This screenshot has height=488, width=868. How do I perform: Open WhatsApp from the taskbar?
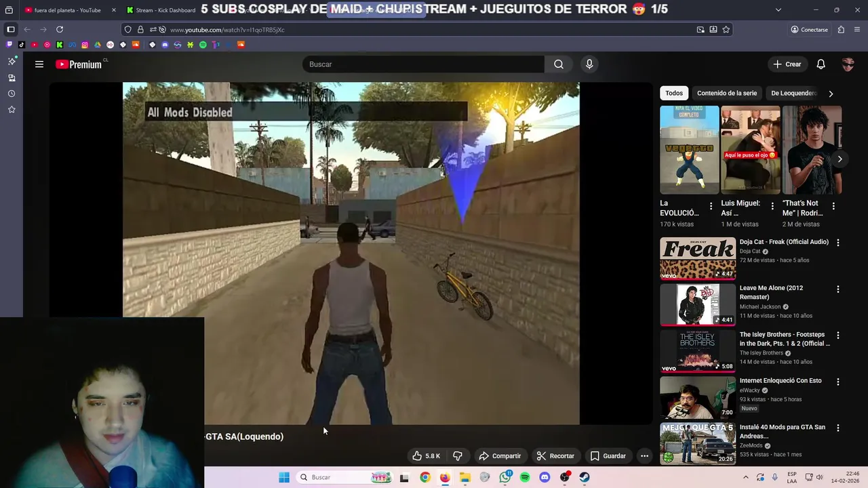click(505, 477)
